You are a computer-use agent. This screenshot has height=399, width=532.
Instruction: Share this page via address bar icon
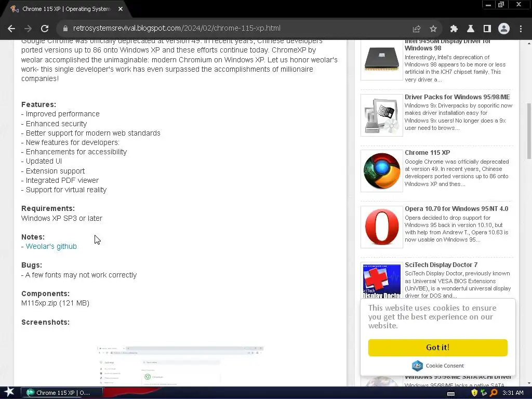click(416, 29)
